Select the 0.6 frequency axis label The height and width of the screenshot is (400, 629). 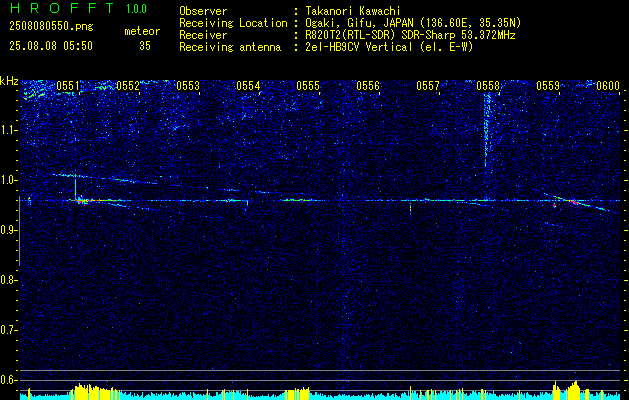click(9, 380)
